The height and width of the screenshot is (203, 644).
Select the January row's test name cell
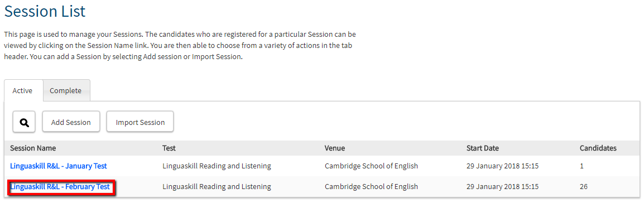point(217,166)
